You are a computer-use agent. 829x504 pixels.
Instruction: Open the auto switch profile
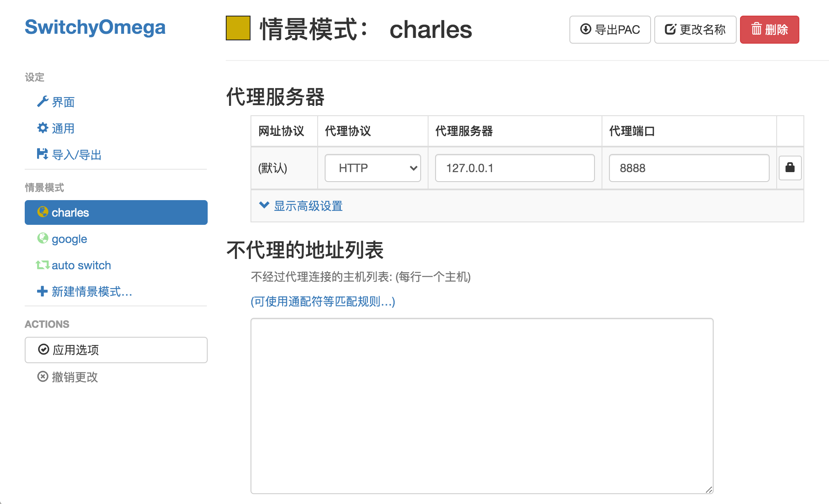[x=81, y=265]
